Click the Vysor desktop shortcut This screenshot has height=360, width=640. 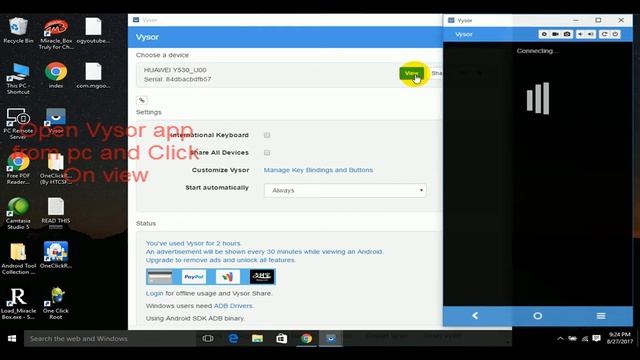point(56,120)
